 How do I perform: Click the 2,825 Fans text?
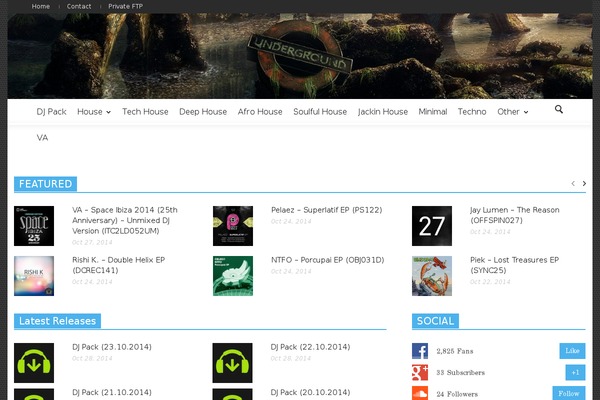[455, 351]
